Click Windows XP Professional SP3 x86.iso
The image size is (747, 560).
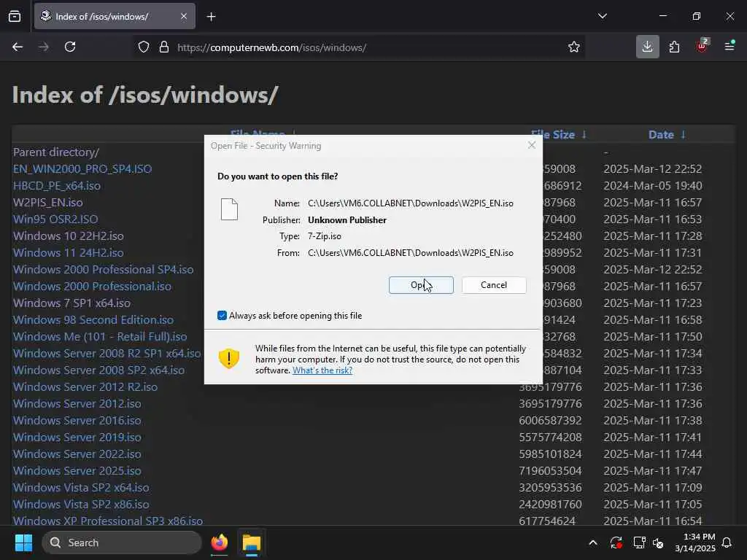coord(108,521)
